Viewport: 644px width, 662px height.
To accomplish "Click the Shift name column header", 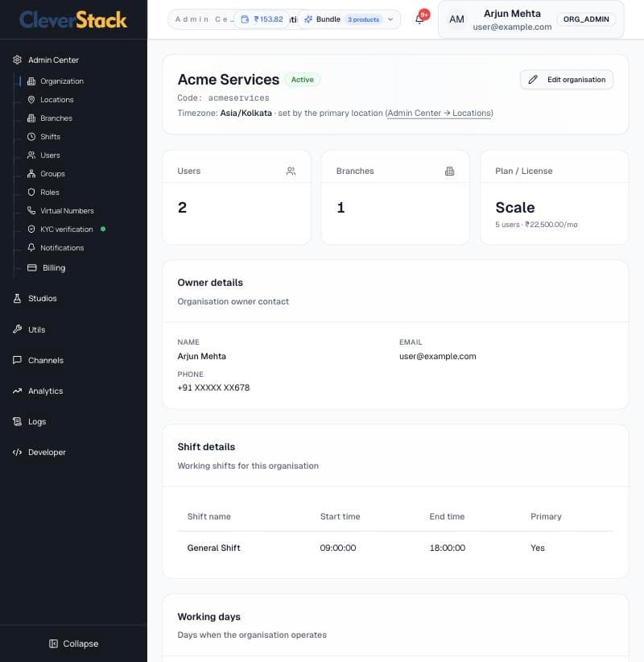I will 209,516.
